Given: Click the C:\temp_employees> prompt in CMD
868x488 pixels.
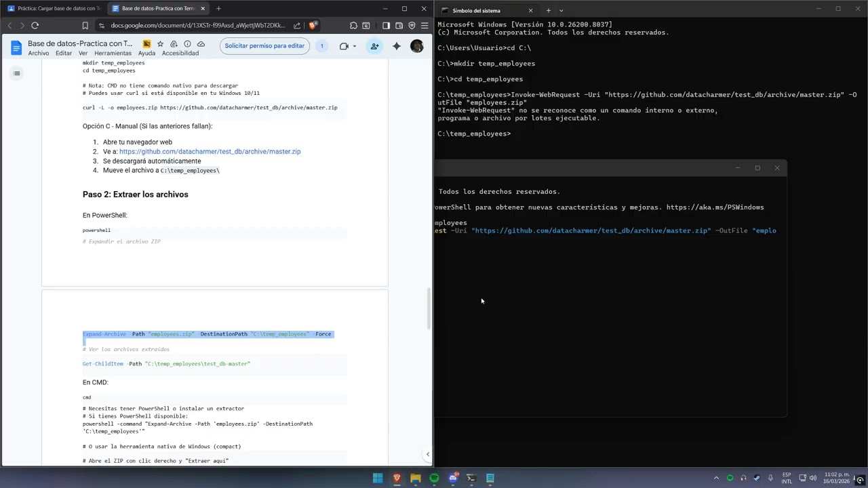Looking at the screenshot, I should [474, 134].
